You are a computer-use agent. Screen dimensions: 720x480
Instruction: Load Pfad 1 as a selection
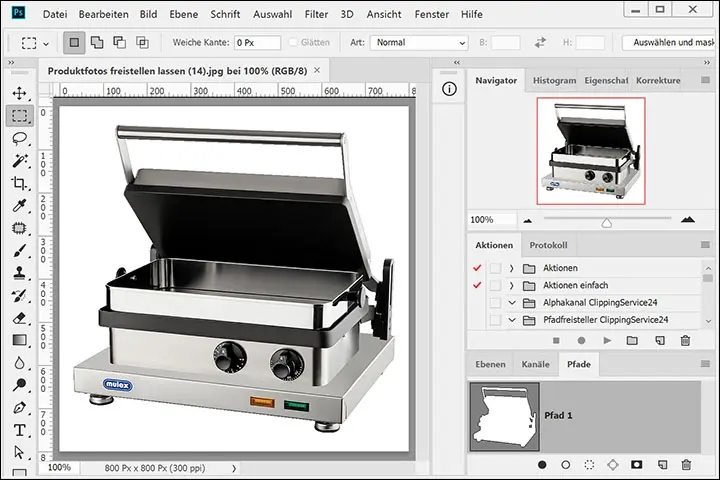590,465
